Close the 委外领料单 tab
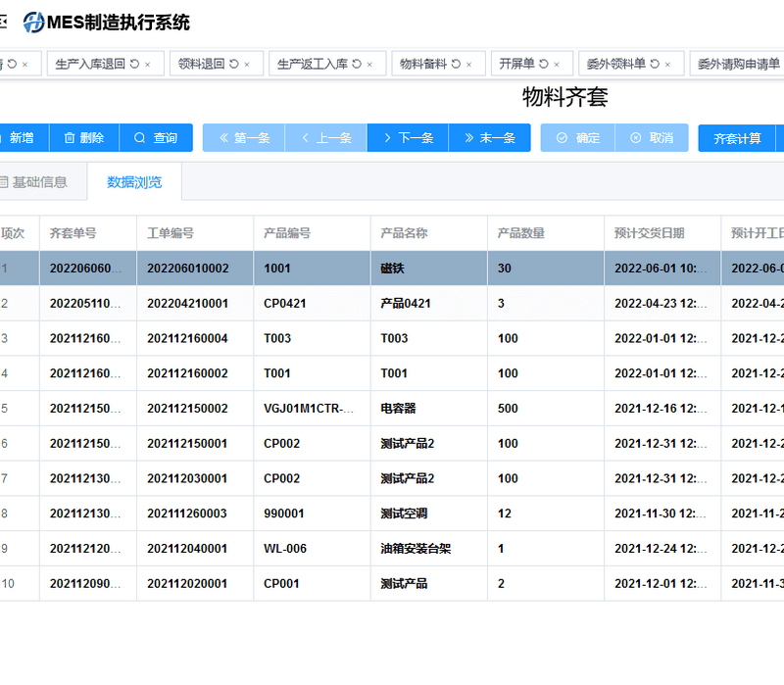This screenshot has height=685, width=784. [x=667, y=65]
